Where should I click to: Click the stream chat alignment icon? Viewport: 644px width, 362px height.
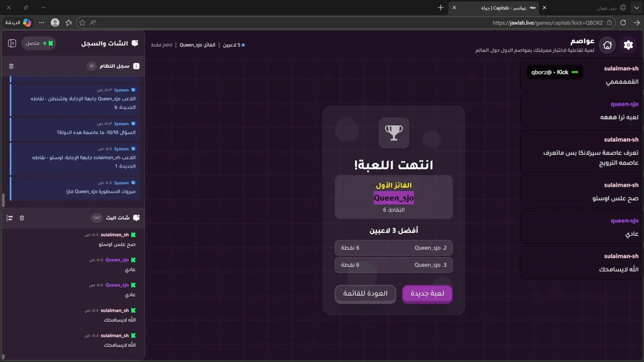click(10, 218)
